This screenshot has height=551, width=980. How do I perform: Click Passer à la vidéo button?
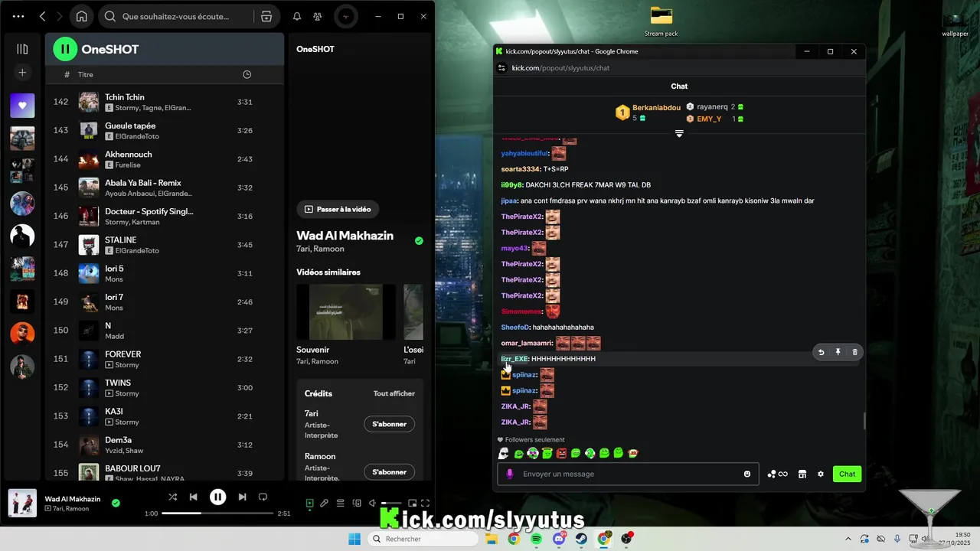click(x=338, y=209)
